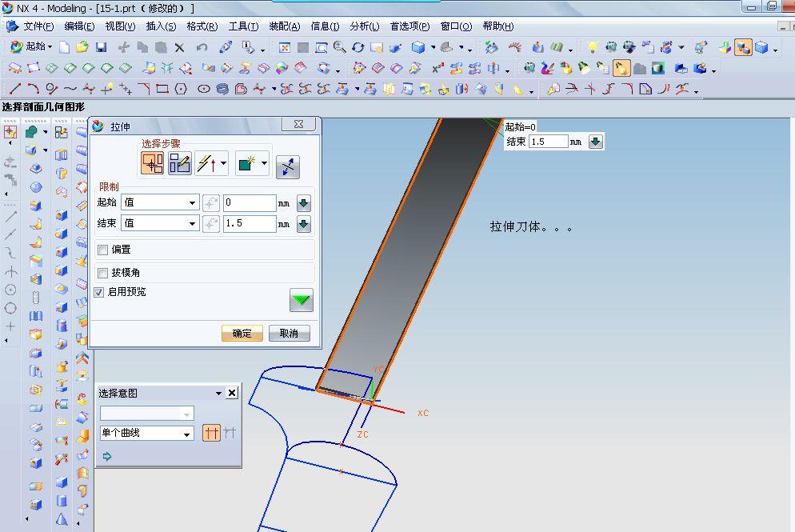
Task: Select the Rectangle curve tool
Action: pyautogui.click(x=162, y=90)
